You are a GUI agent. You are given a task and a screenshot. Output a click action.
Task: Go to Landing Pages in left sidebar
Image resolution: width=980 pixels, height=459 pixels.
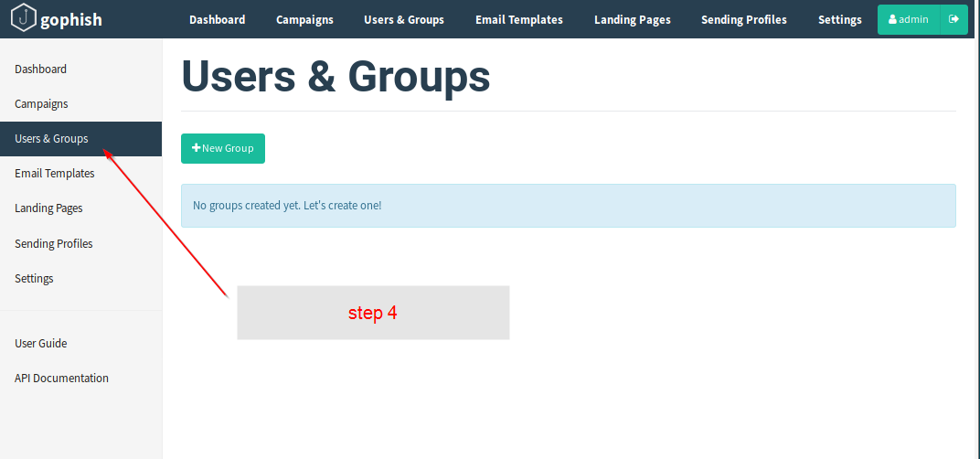point(49,208)
